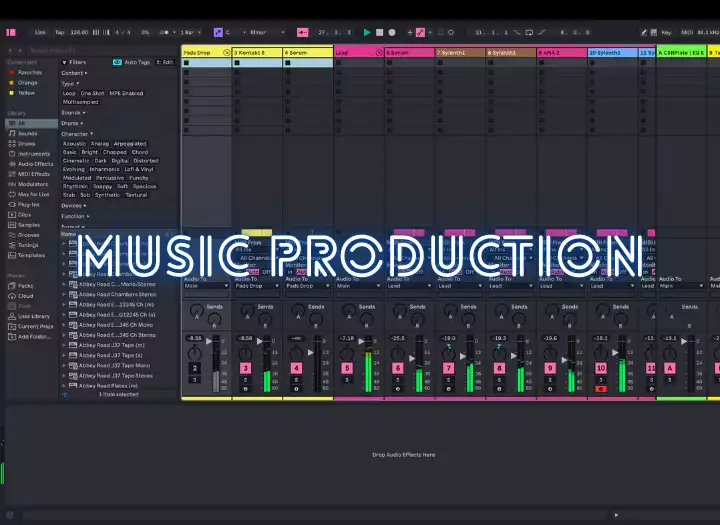This screenshot has height=525, width=720.
Task: Click the Capture MIDI dotted square icon
Action: point(440,33)
